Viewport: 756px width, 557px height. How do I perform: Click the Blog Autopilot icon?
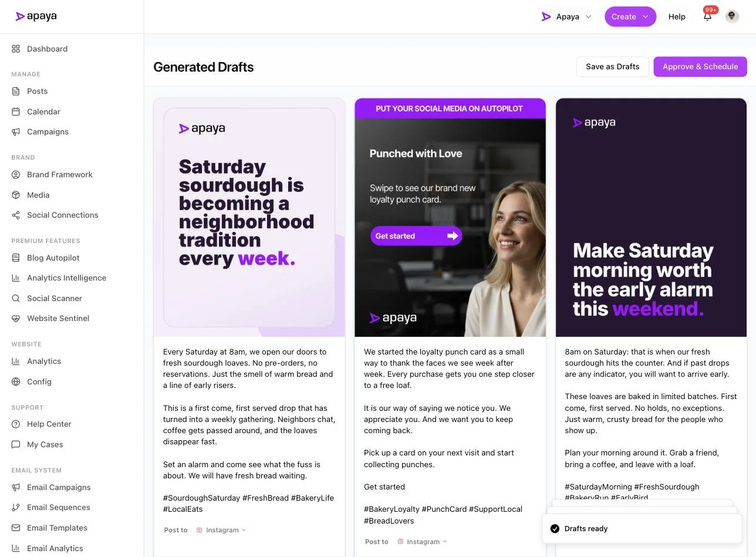pos(16,258)
